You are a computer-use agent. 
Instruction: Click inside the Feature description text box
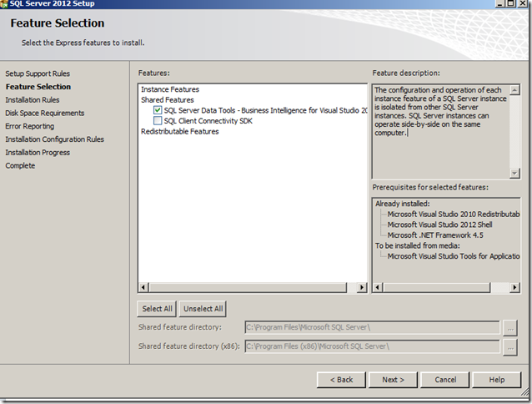click(440, 131)
